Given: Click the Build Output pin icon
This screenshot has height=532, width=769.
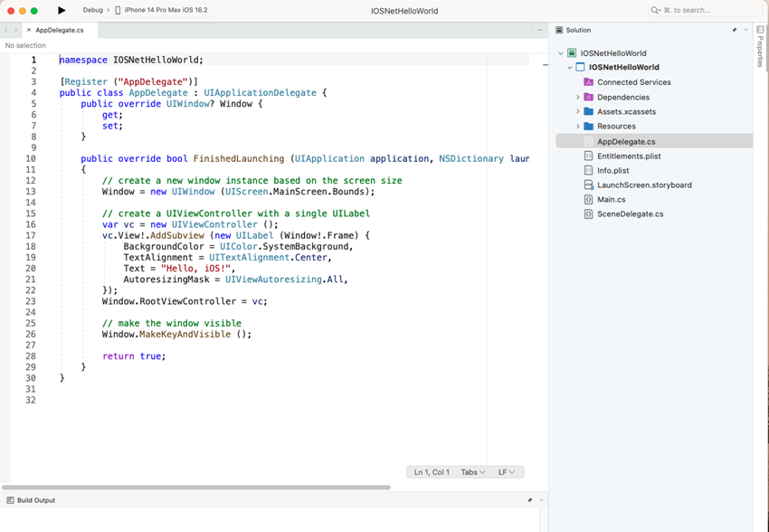Looking at the screenshot, I should coord(530,500).
